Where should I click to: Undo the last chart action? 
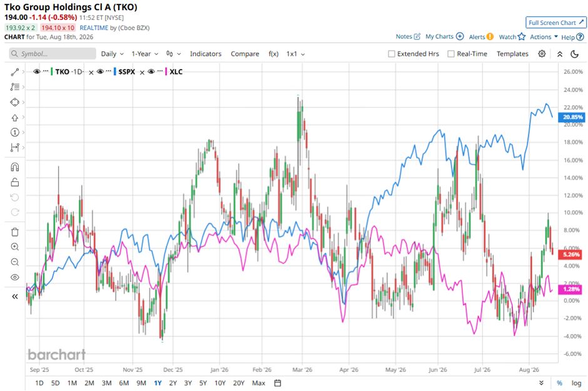tap(14, 197)
